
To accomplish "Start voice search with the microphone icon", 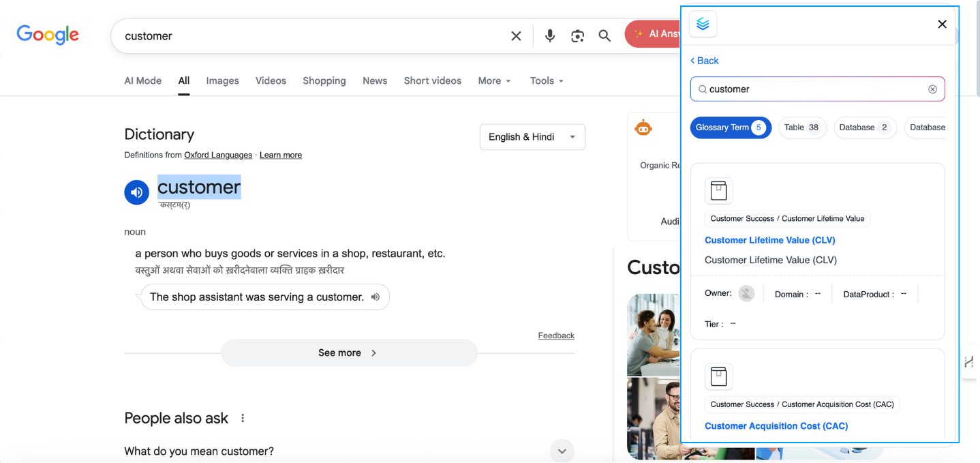I will point(549,35).
